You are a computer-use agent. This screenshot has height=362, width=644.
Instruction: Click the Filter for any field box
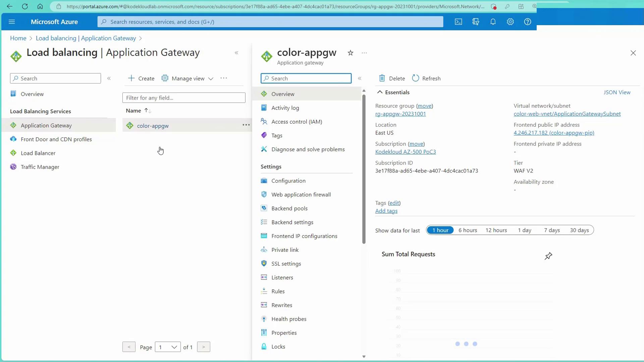point(184,98)
